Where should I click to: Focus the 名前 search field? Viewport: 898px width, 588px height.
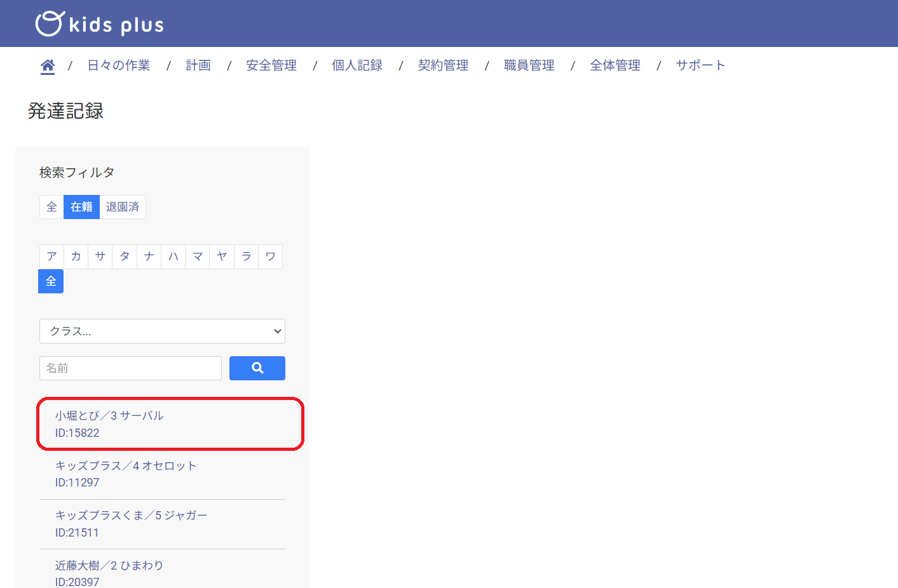[x=130, y=368]
